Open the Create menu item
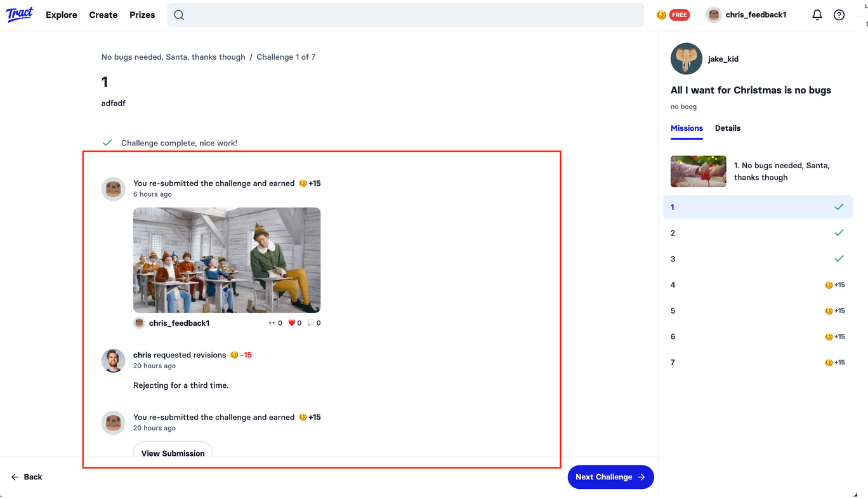 [103, 15]
